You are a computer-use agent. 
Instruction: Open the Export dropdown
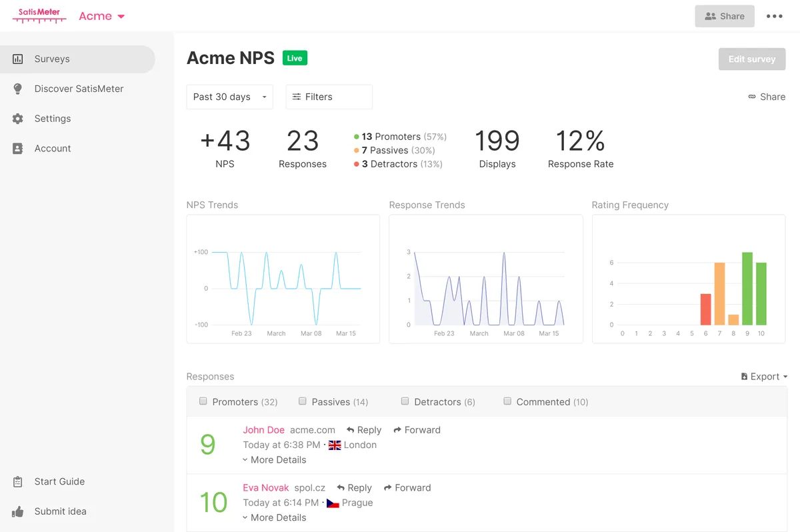pyautogui.click(x=764, y=377)
